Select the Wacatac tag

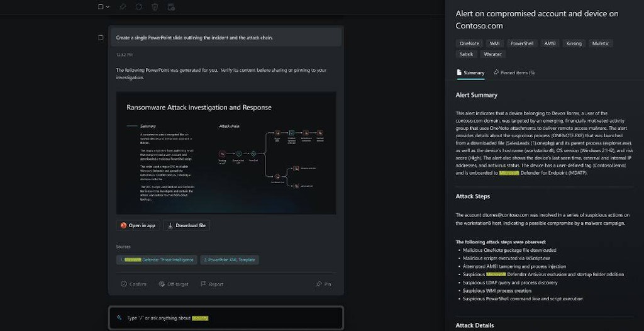click(x=492, y=54)
